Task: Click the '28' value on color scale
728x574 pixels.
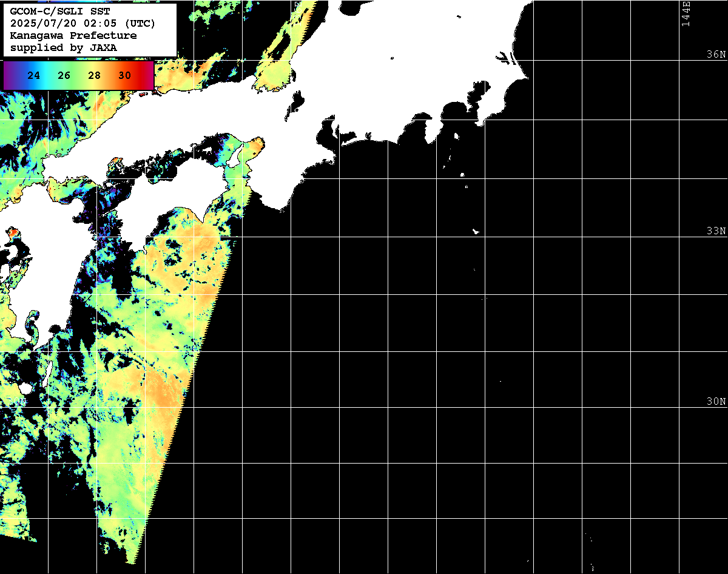Action: tap(94, 76)
